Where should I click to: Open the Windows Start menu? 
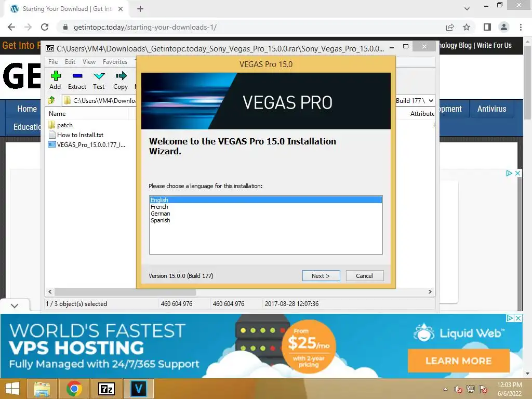[12, 389]
